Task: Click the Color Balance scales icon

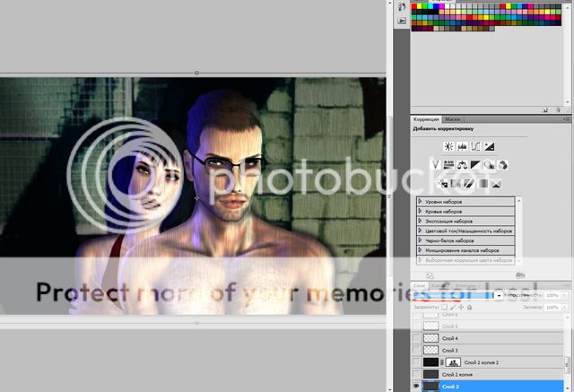Action: (463, 165)
